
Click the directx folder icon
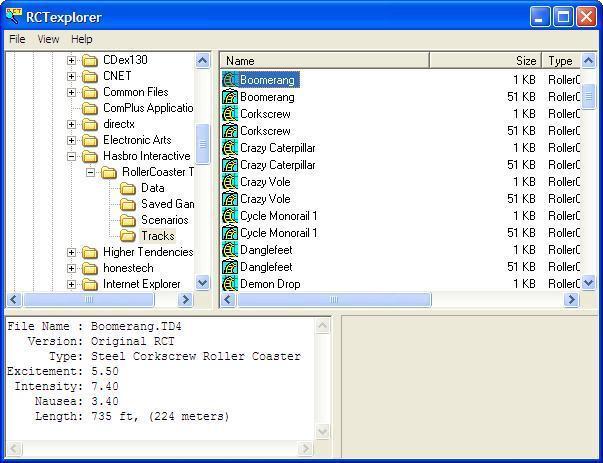click(90, 124)
